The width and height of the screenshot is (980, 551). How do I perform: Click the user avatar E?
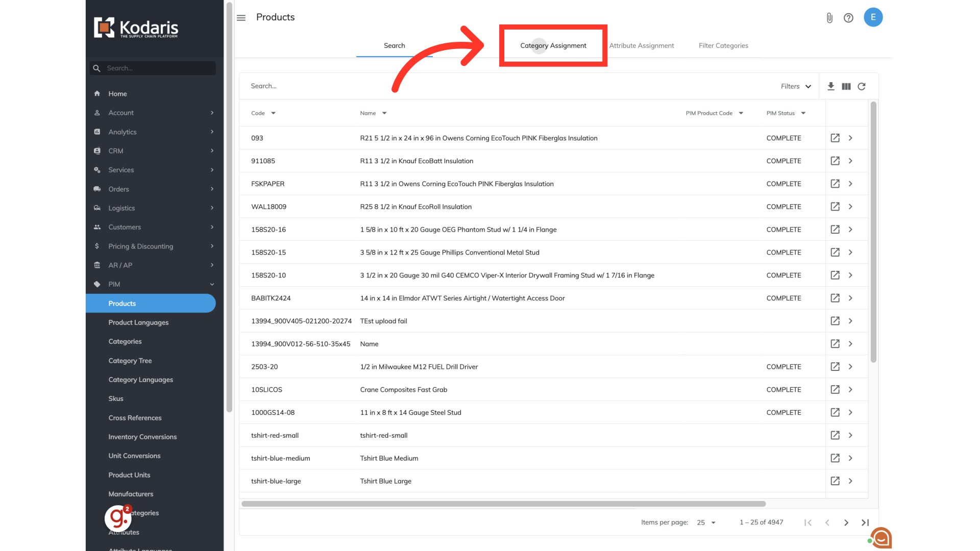[873, 17]
